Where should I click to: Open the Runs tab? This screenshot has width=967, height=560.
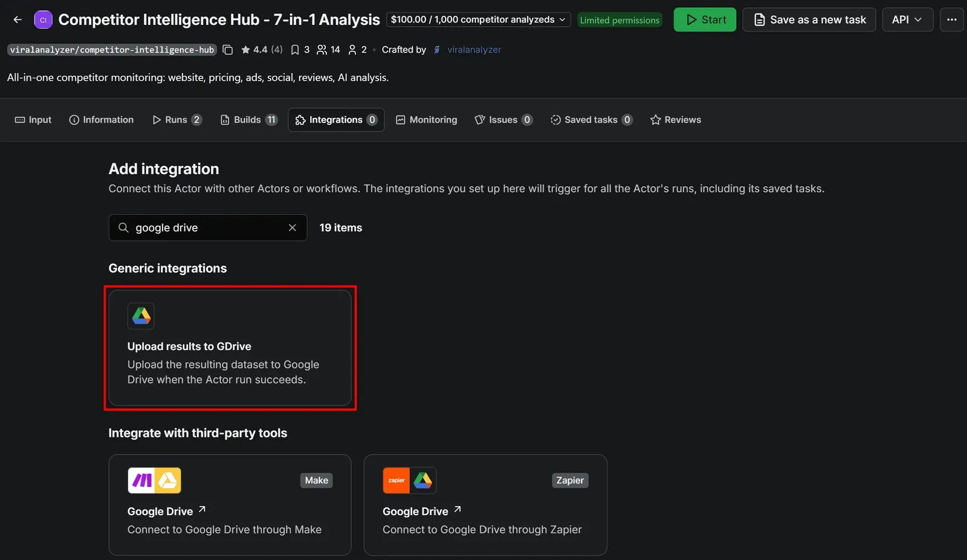[176, 120]
